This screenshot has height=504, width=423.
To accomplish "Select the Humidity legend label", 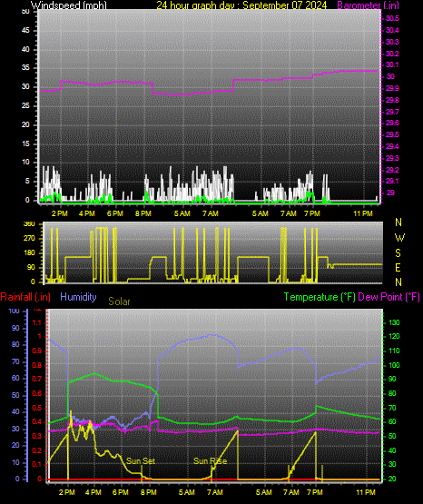I will (78, 297).
